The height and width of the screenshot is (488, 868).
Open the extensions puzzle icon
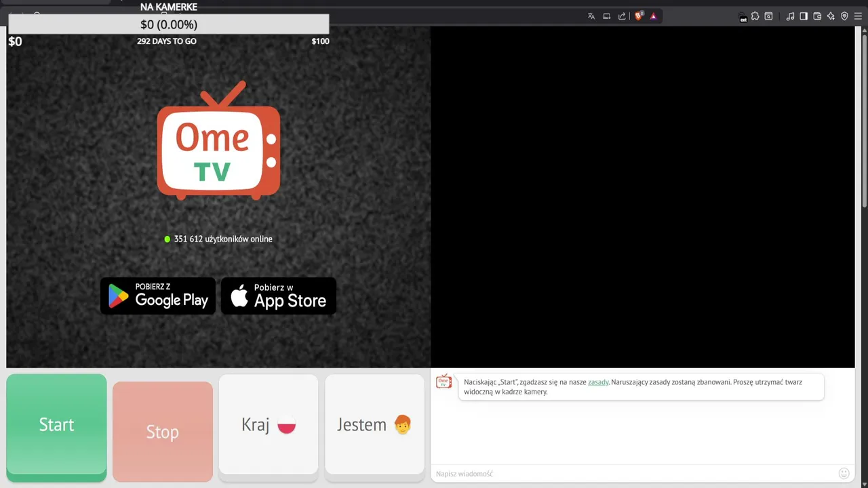tap(755, 16)
